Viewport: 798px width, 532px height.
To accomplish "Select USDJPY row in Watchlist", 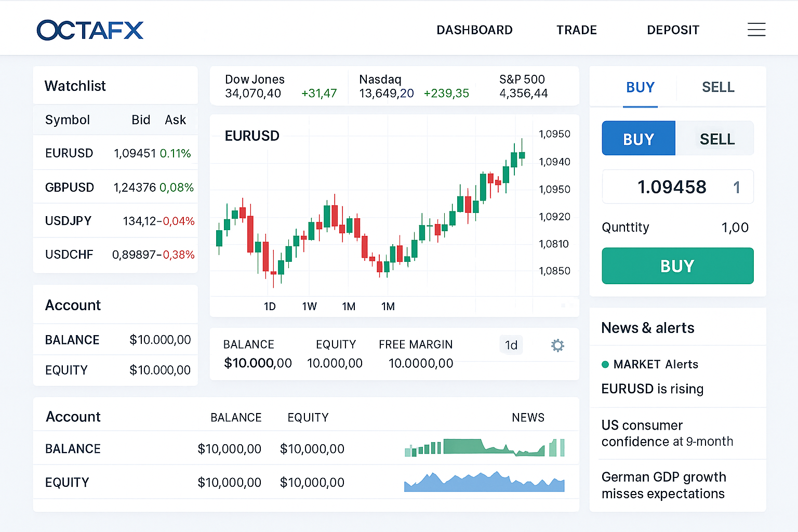I will pos(115,221).
